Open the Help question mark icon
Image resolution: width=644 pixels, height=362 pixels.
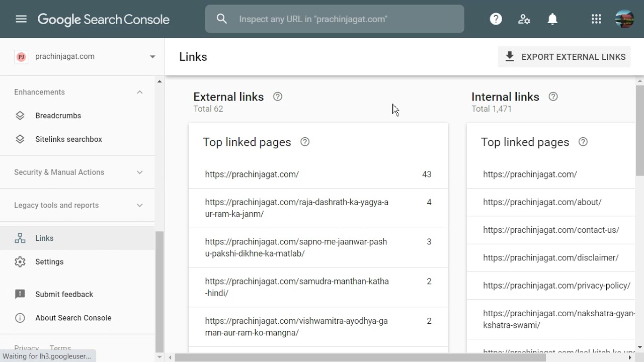[x=496, y=19]
